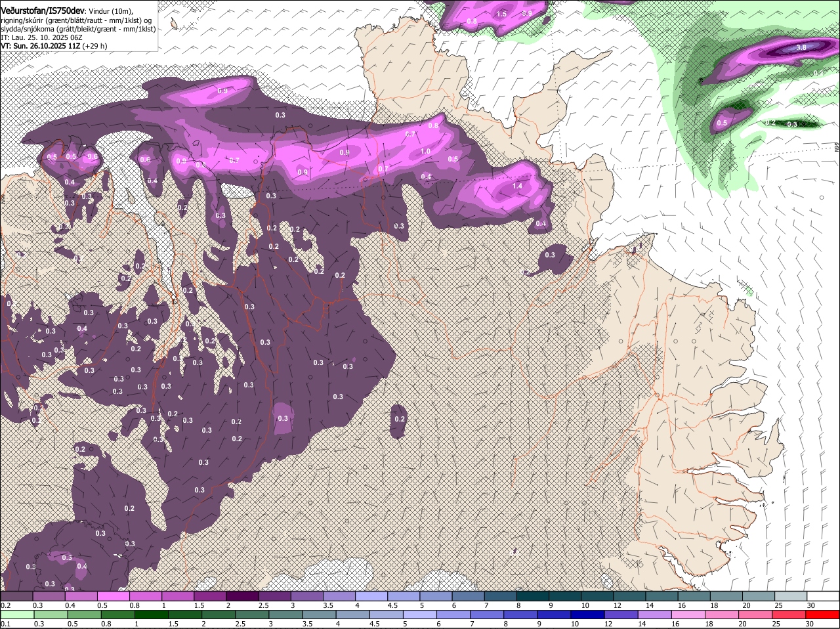Pick the lavender 4–4.5 snow legend swatch

(x=371, y=596)
